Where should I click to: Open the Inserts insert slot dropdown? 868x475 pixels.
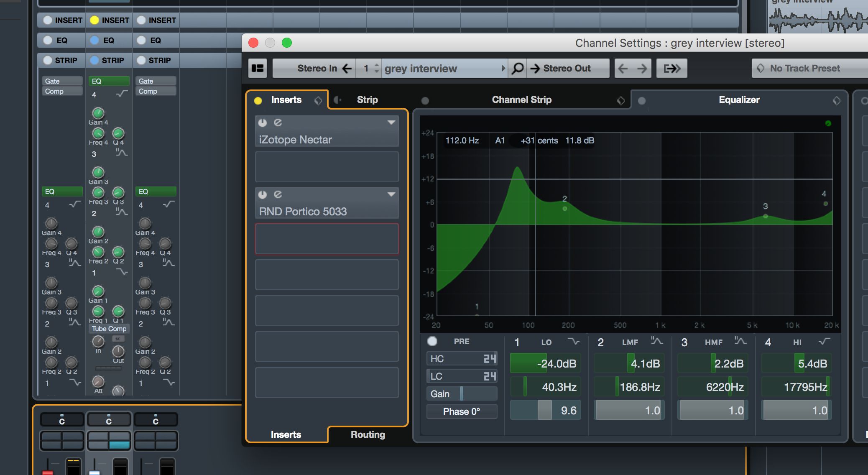[393, 122]
